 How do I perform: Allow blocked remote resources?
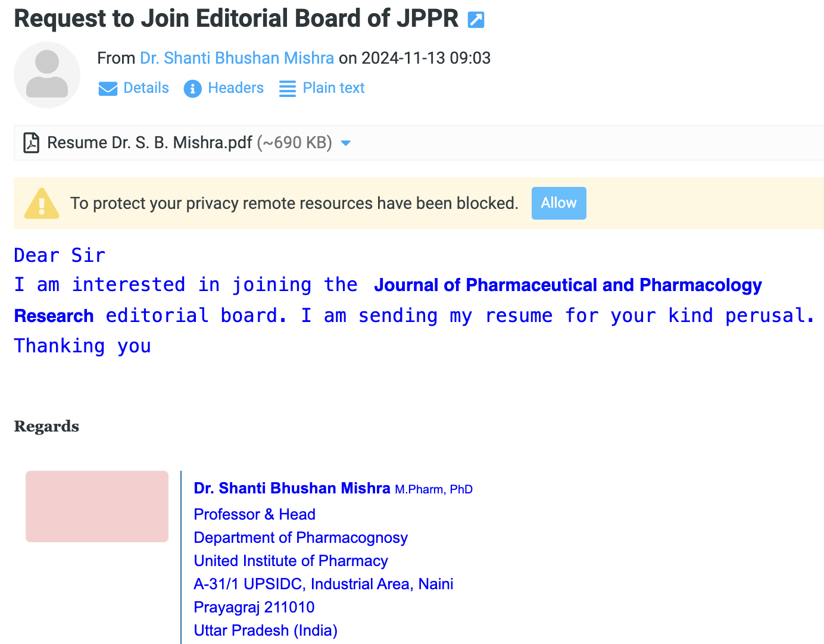(x=558, y=203)
